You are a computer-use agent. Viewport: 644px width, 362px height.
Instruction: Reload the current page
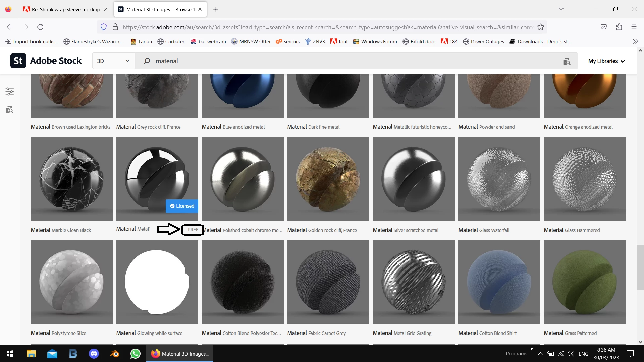(x=40, y=27)
